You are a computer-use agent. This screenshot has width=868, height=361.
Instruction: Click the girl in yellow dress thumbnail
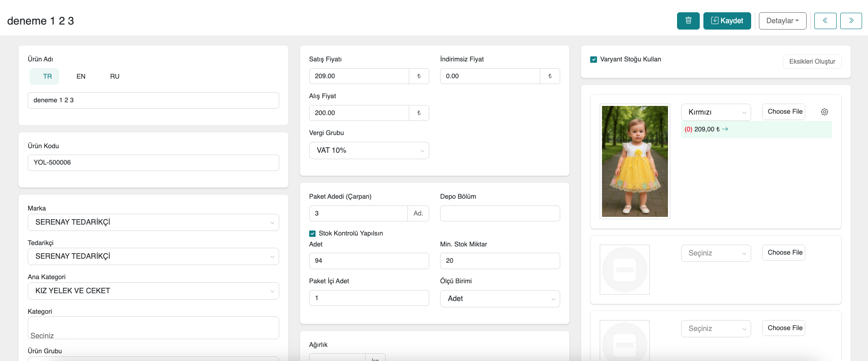635,161
